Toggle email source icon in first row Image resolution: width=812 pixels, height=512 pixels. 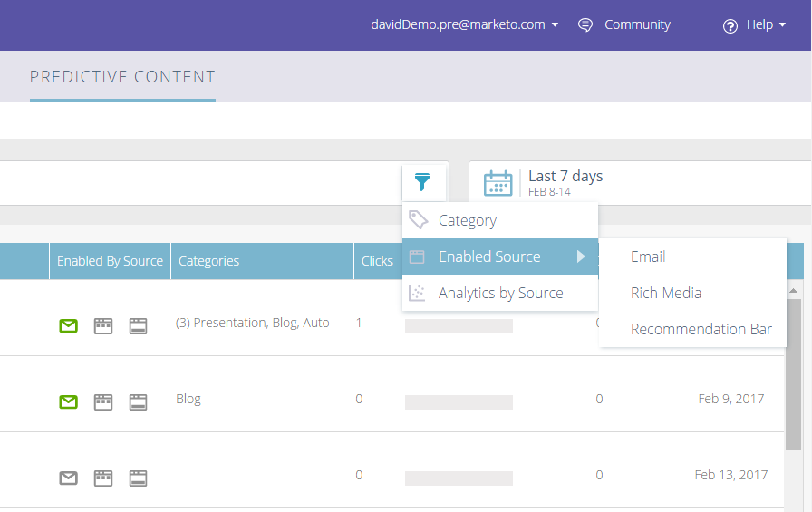coord(68,325)
